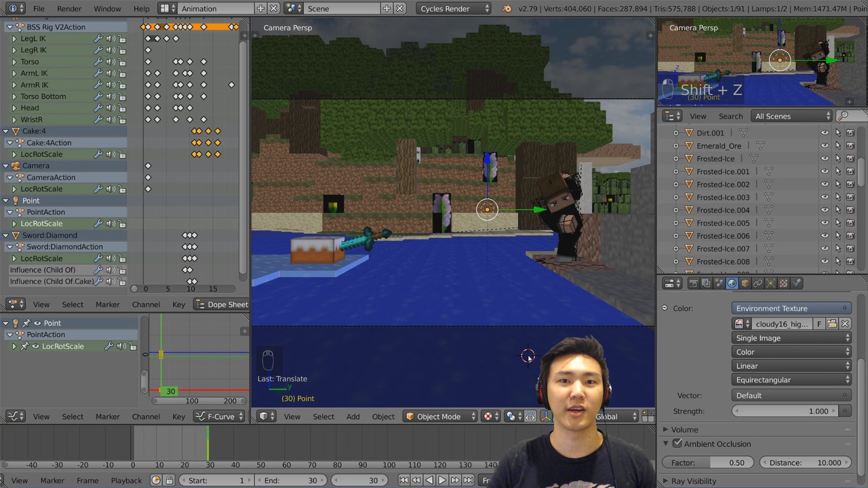Screen dimensions: 868x488
Task: Open the Single Image source dropdown
Action: tap(792, 338)
